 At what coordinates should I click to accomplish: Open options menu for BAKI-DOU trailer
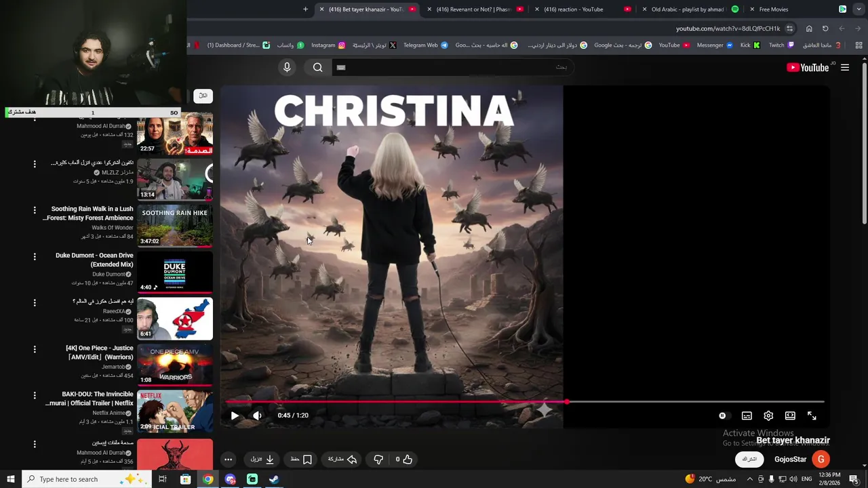(x=35, y=395)
